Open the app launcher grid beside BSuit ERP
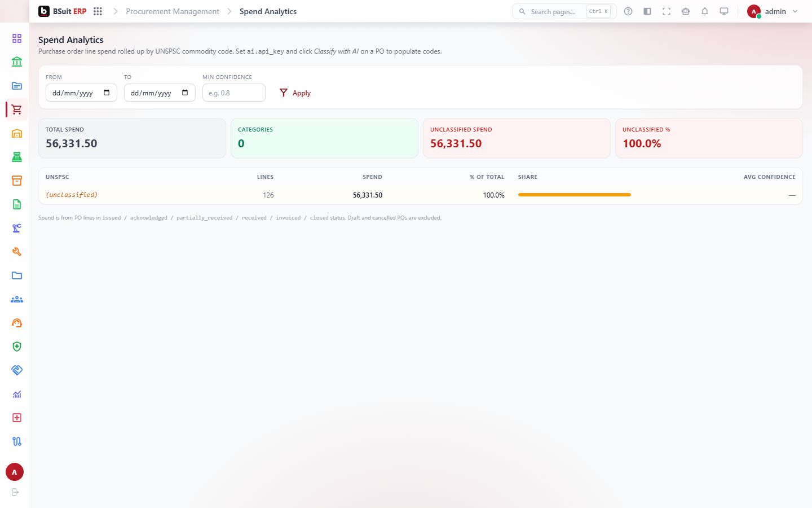The height and width of the screenshot is (508, 812). (x=98, y=11)
